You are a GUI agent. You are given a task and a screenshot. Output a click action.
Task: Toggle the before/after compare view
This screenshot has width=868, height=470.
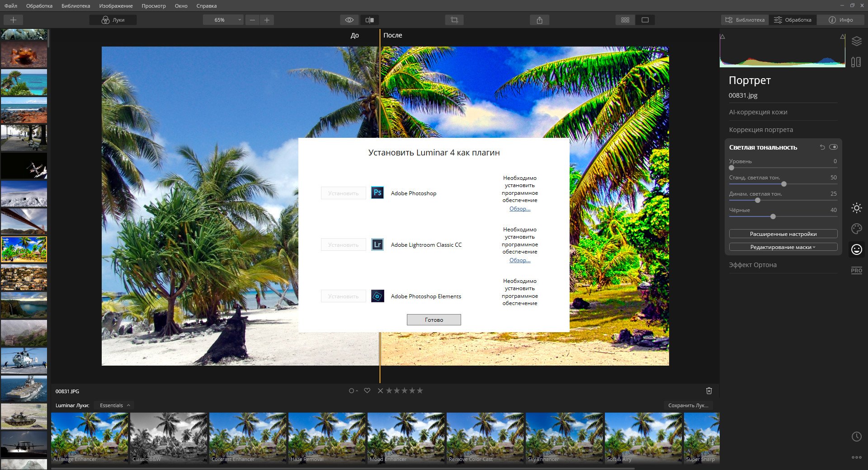tap(369, 20)
